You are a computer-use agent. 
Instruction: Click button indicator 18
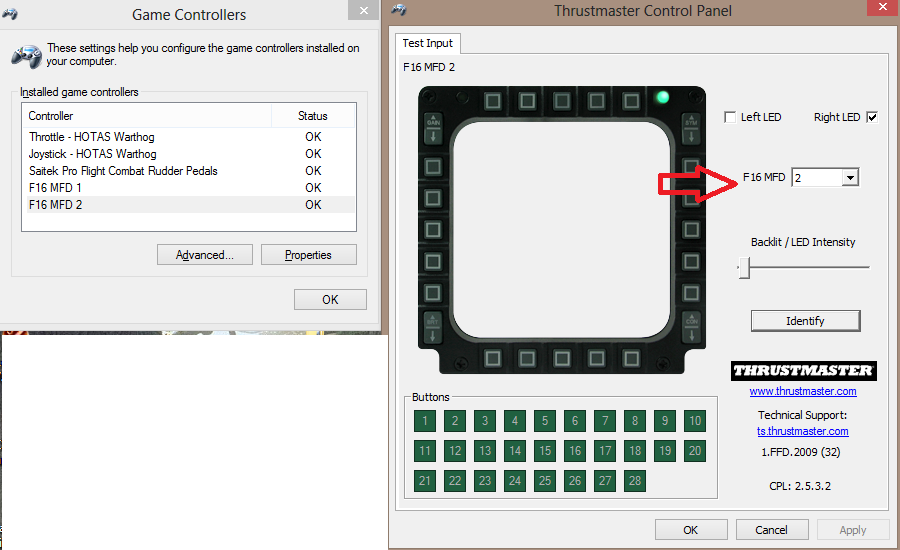point(635,451)
